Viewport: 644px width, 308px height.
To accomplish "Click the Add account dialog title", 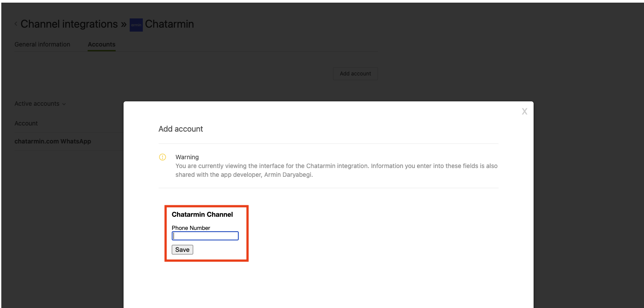I will point(180,129).
